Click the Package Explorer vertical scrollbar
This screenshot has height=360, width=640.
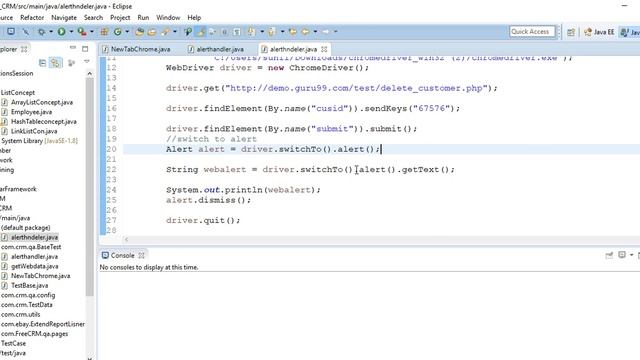(x=89, y=186)
